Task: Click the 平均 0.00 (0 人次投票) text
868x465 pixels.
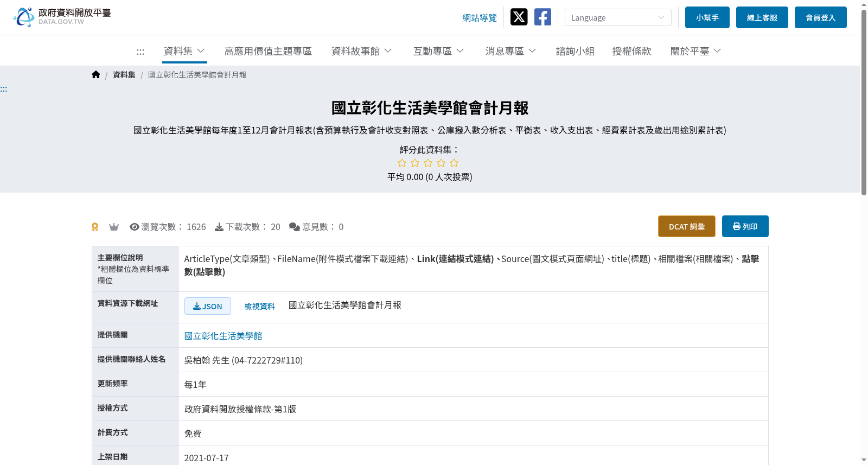Action: [430, 177]
